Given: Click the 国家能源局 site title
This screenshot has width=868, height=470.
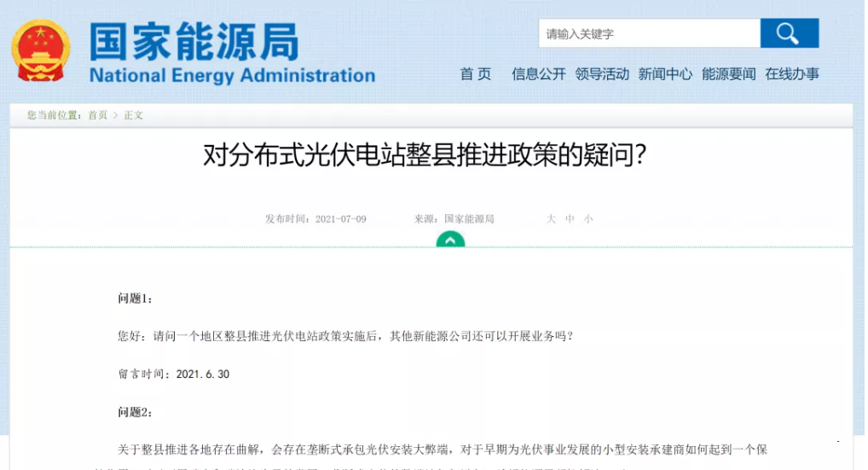Looking at the screenshot, I should click(x=194, y=41).
